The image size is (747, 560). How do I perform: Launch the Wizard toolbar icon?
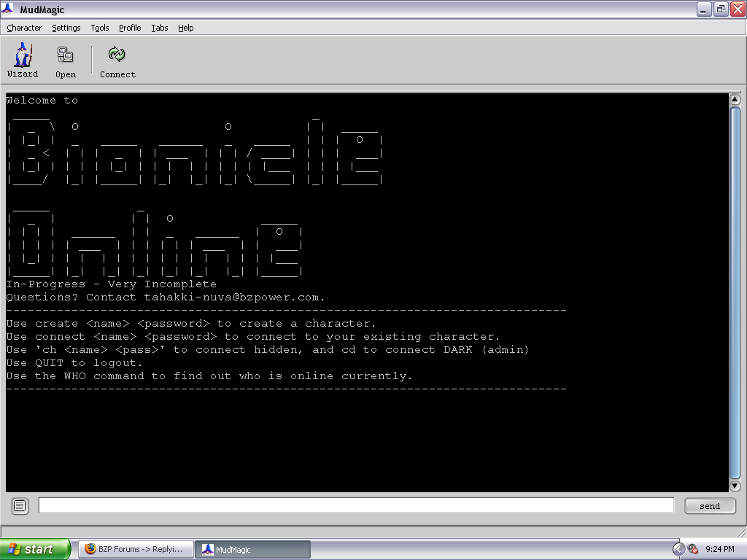[x=23, y=60]
